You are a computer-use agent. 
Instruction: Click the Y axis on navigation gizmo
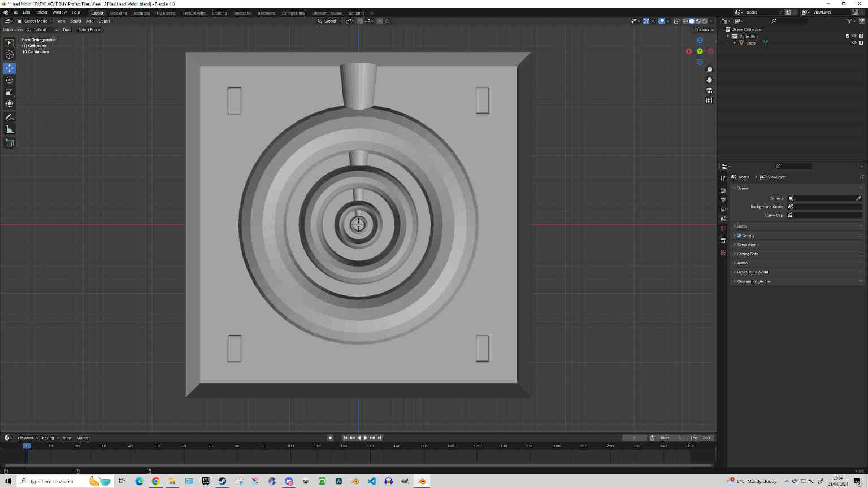(700, 51)
